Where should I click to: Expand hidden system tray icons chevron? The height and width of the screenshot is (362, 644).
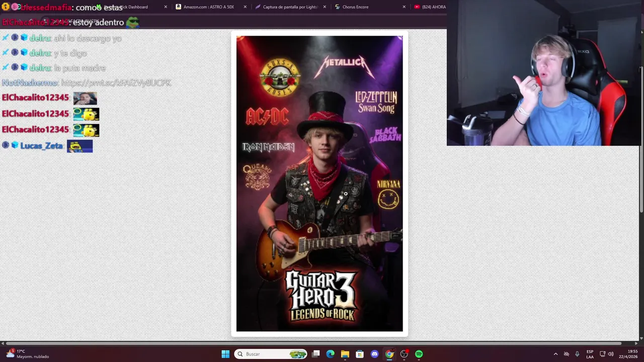[x=555, y=354]
